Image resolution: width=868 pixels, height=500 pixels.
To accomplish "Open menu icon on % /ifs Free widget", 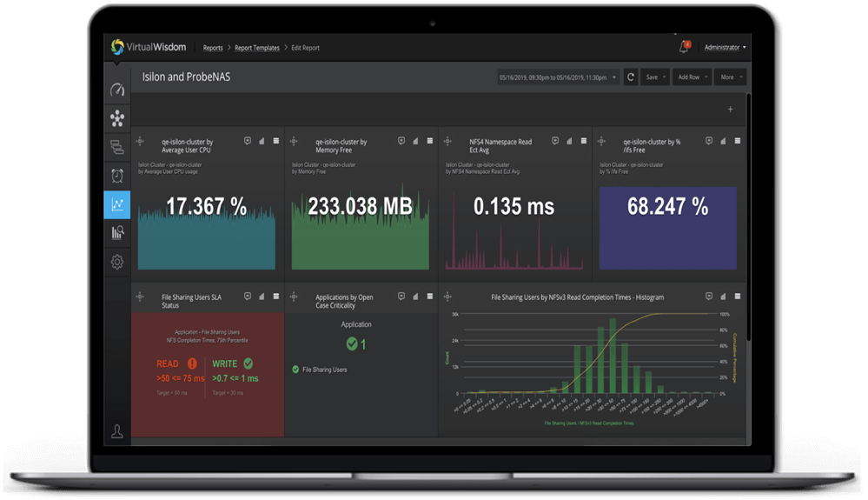I will pyautogui.click(x=738, y=141).
